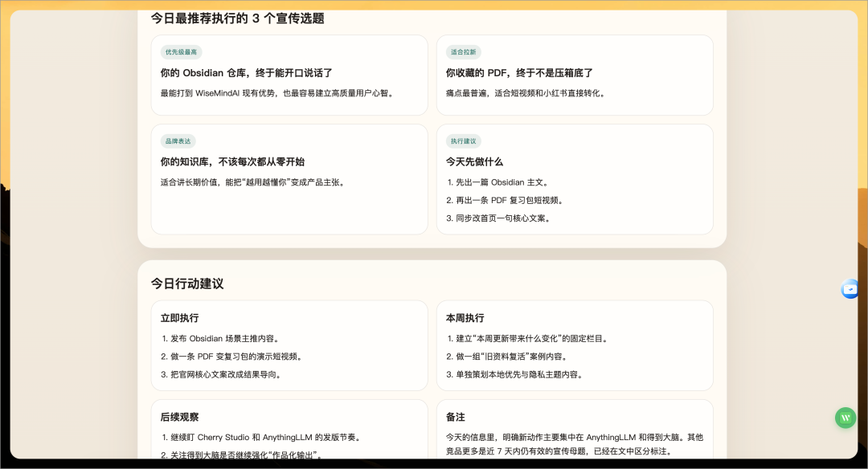868x469 pixels.
Task: Click the 备注 card title
Action: [456, 417]
